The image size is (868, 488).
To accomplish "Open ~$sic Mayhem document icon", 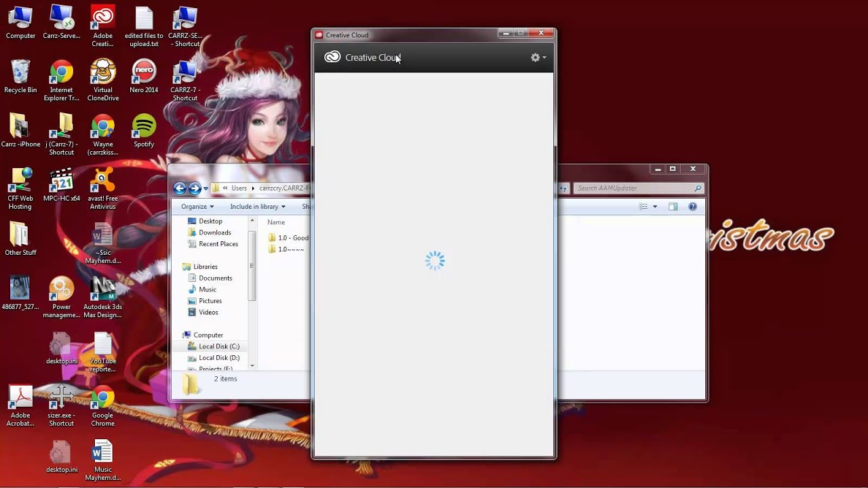I will [103, 243].
